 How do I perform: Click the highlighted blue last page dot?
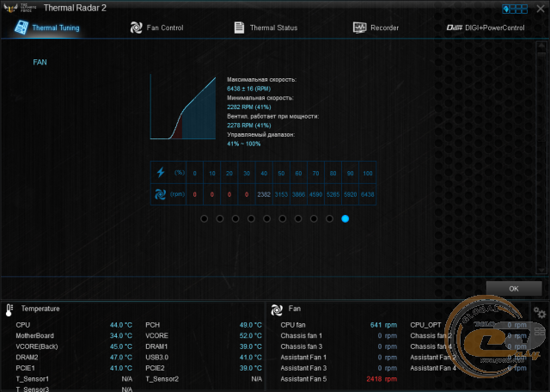tap(345, 218)
